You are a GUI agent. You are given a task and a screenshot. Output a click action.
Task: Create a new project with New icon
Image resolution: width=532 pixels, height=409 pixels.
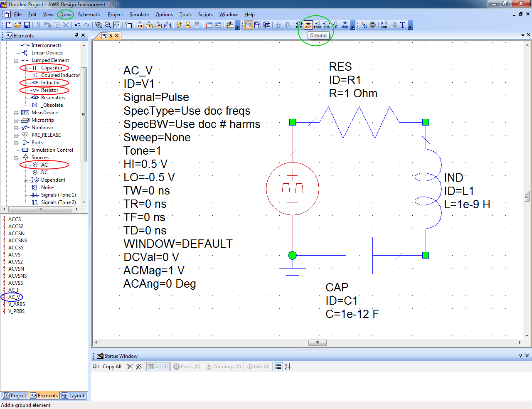(9, 25)
